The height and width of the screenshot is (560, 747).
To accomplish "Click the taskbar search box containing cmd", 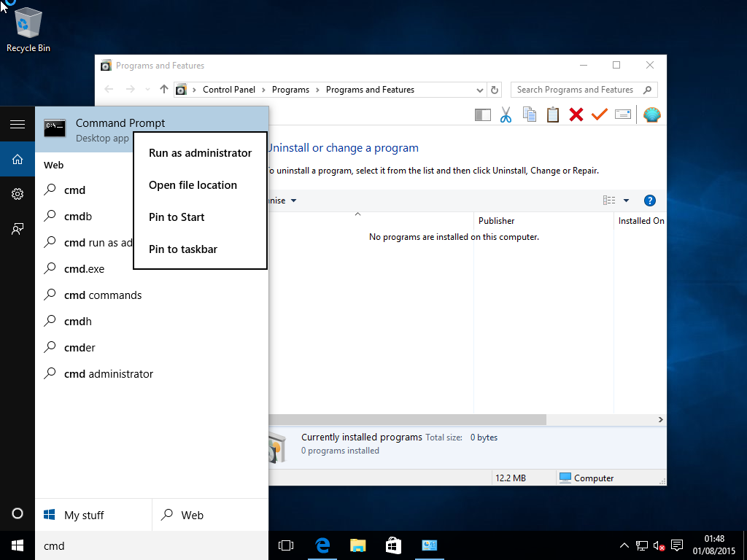I will coord(152,545).
